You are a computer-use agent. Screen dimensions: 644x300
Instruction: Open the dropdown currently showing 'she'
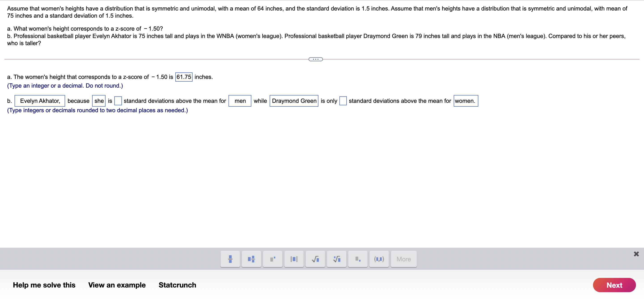pyautogui.click(x=99, y=101)
